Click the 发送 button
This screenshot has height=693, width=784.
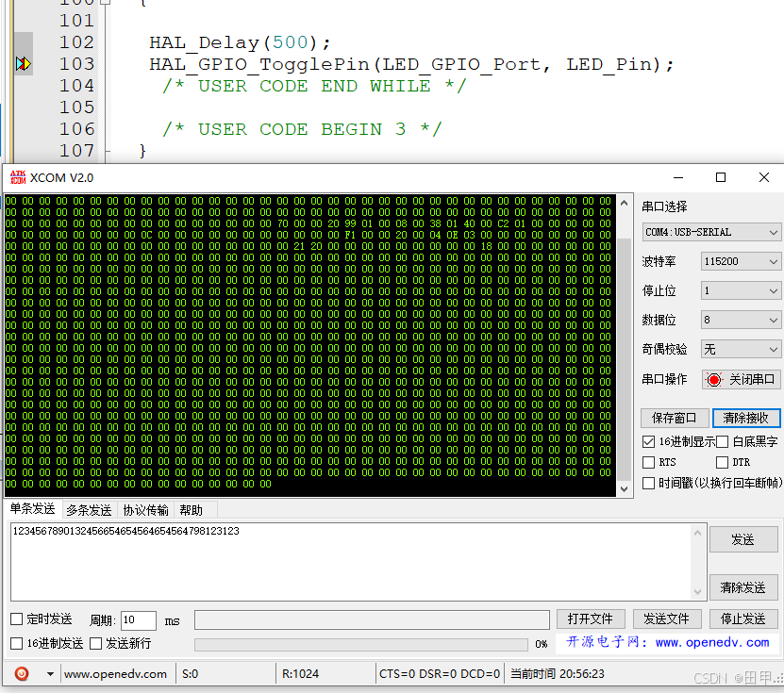click(x=743, y=539)
